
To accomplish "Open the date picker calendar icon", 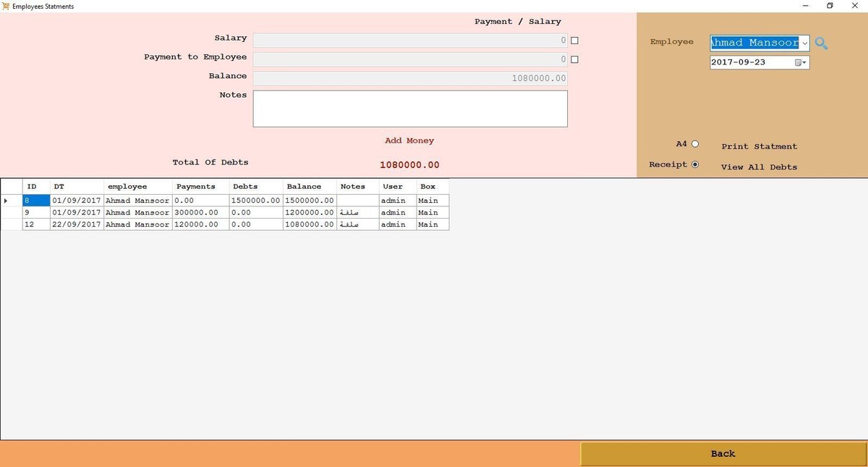I will (x=800, y=63).
